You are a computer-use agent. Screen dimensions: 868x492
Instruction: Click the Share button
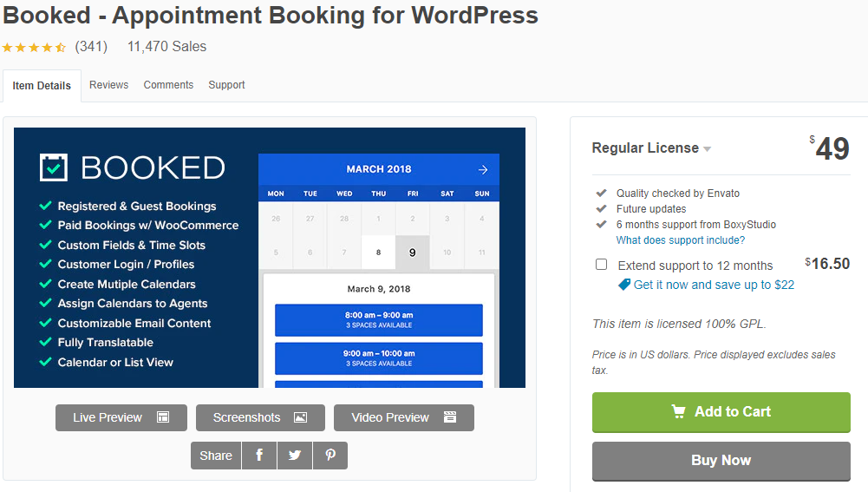click(x=216, y=456)
